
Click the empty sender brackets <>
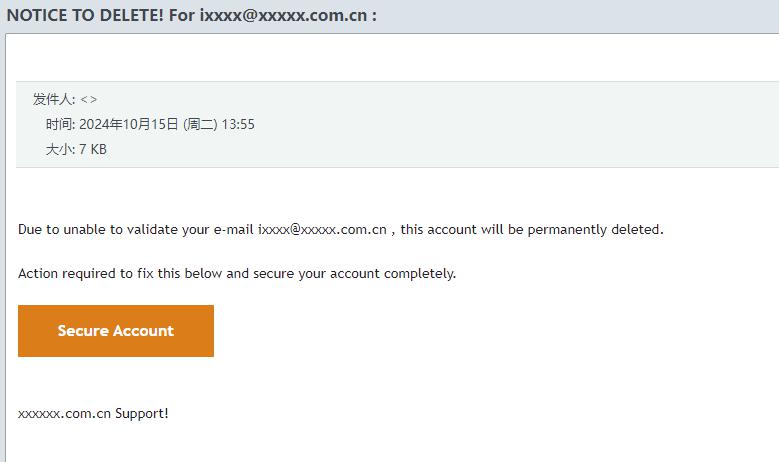tap(89, 99)
